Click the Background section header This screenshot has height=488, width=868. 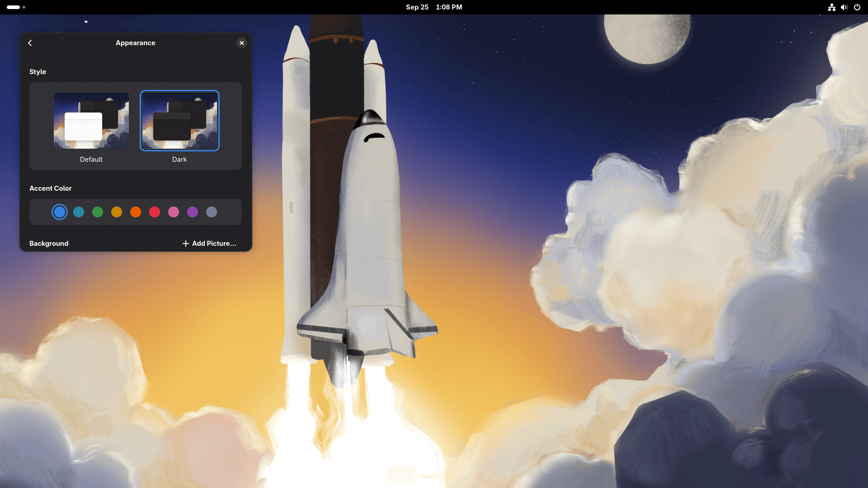click(48, 244)
